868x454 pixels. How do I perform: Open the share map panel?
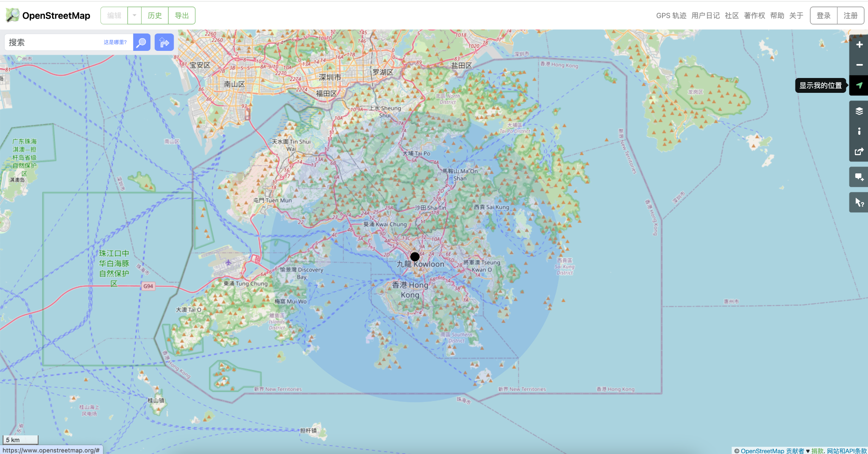coord(859,151)
